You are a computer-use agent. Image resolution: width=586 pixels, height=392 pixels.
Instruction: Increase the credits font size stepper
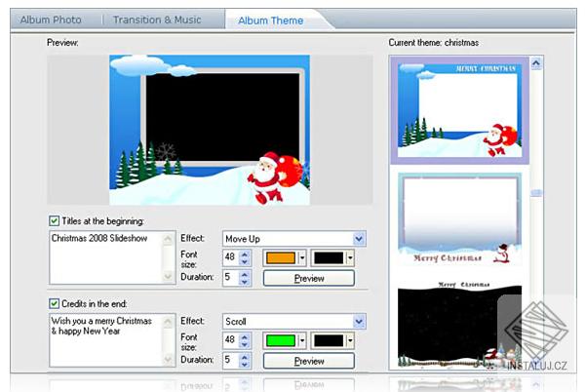(x=245, y=336)
